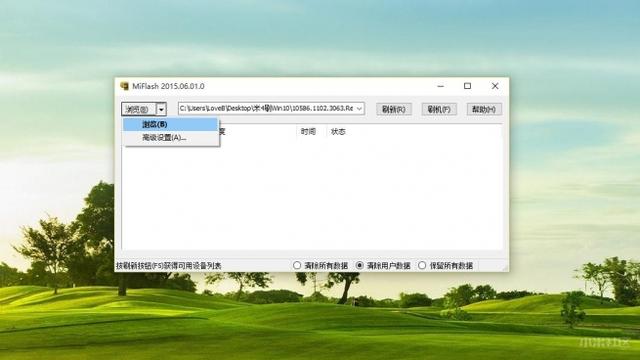This screenshot has width=640, height=360.
Task: Click the 状态 column header
Action: point(338,131)
